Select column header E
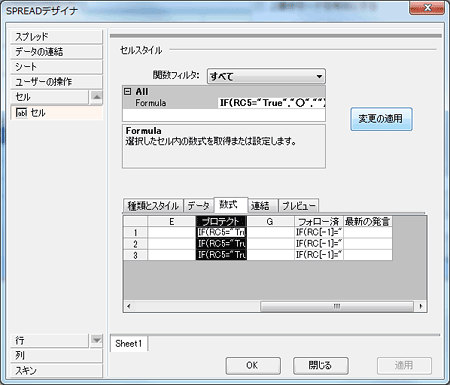Image resolution: width=450 pixels, height=385 pixels. click(171, 221)
